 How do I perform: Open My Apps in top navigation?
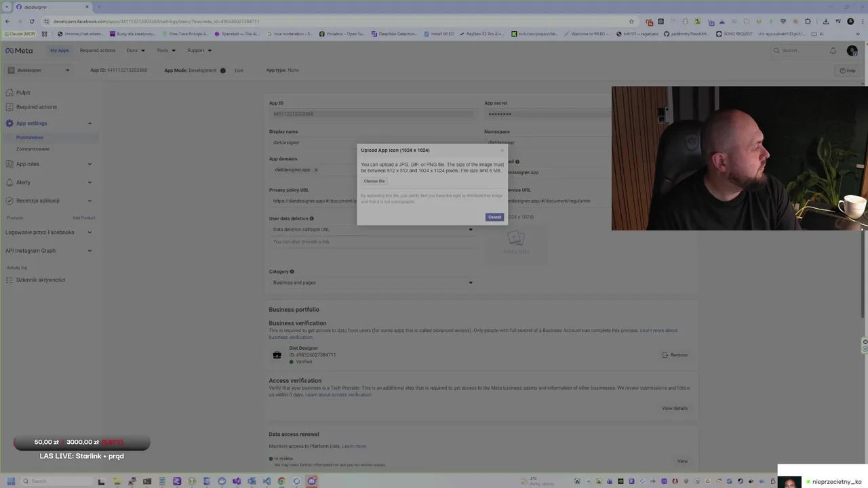tap(59, 50)
